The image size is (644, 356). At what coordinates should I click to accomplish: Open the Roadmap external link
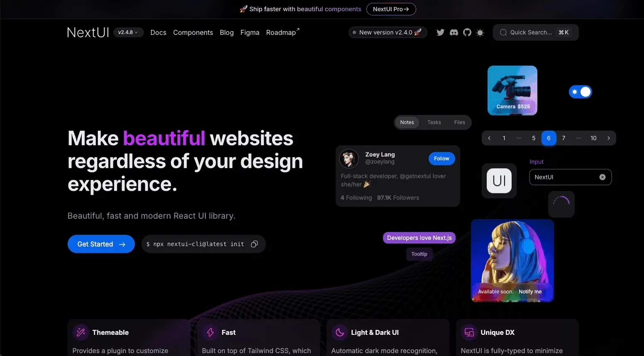(283, 32)
